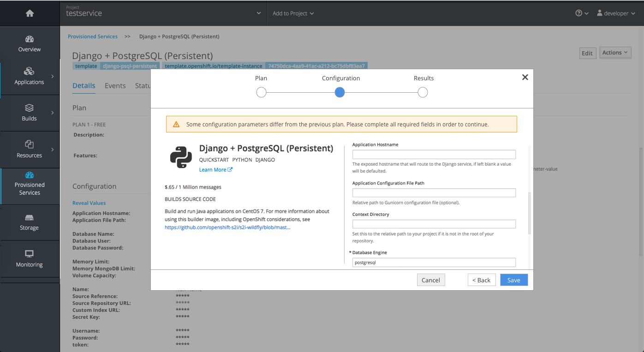This screenshot has height=352, width=644.
Task: Click the PLAN 1 - FREE text
Action: [89, 125]
